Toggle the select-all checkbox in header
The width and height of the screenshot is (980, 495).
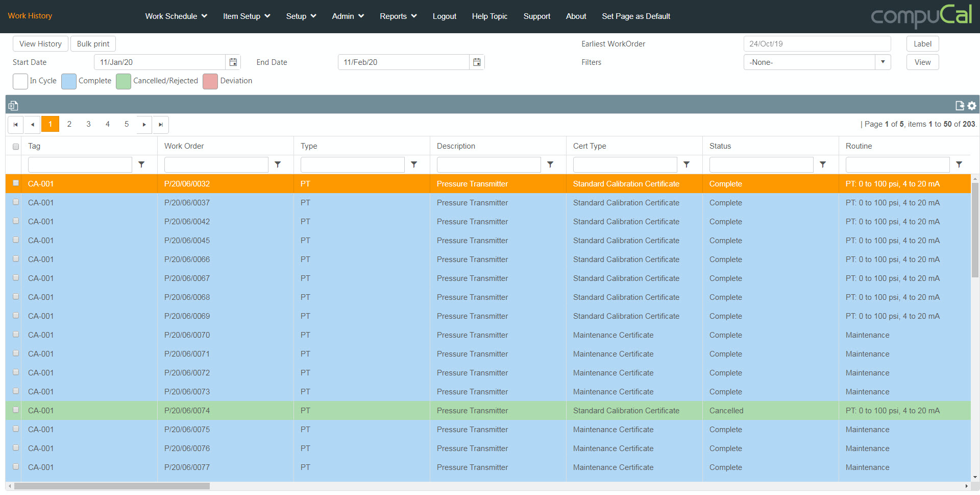coord(16,147)
